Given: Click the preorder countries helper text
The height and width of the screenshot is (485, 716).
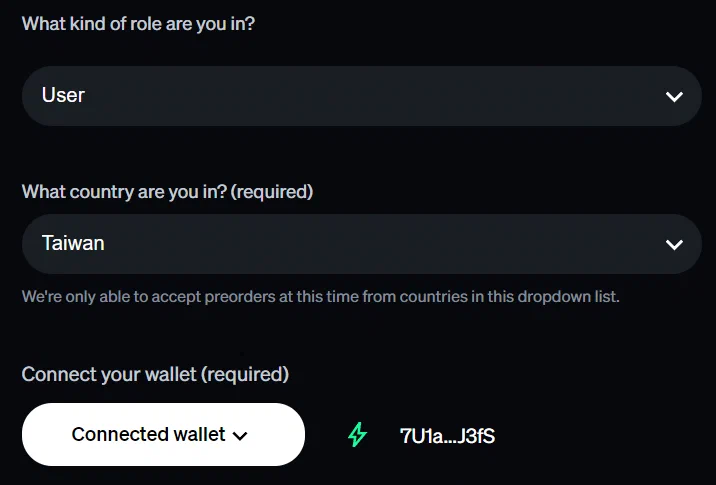Looking at the screenshot, I should 320,297.
